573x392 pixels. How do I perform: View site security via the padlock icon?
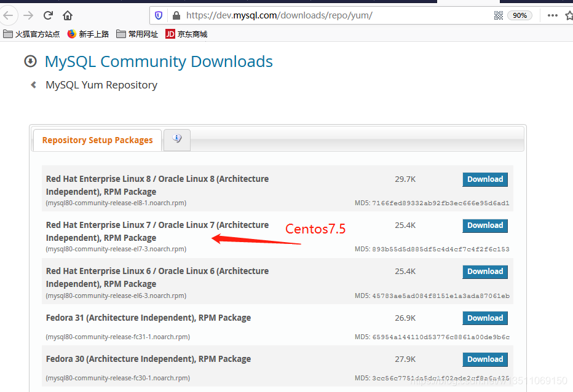176,15
